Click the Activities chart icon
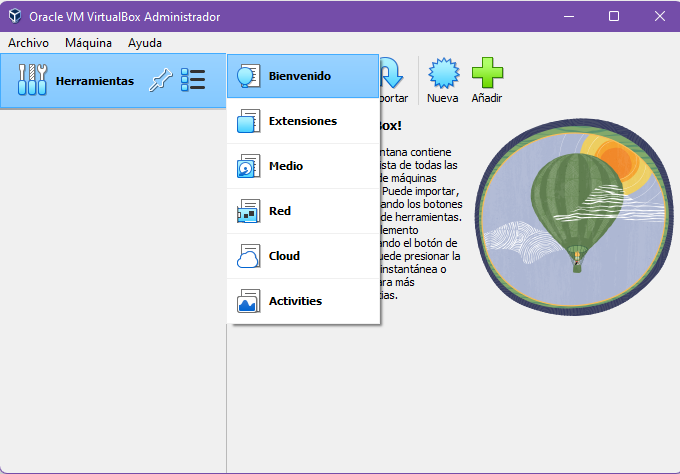 (248, 301)
